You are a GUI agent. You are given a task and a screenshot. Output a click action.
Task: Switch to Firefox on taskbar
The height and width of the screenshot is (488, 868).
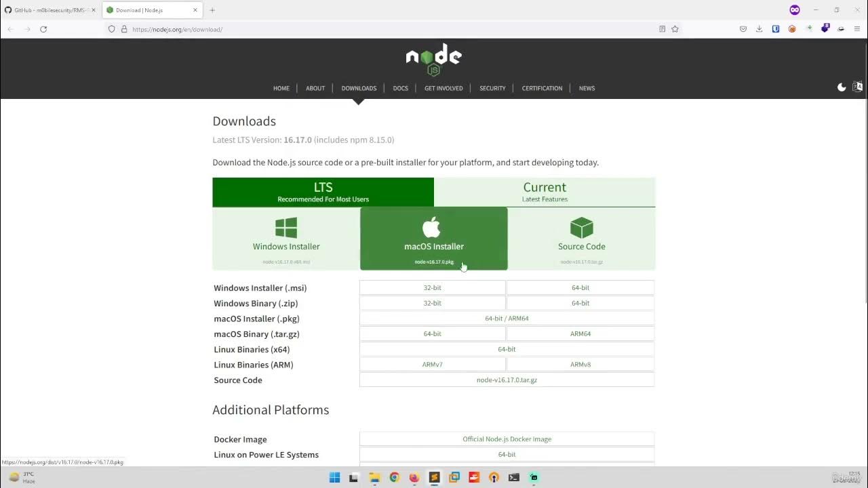(x=414, y=477)
